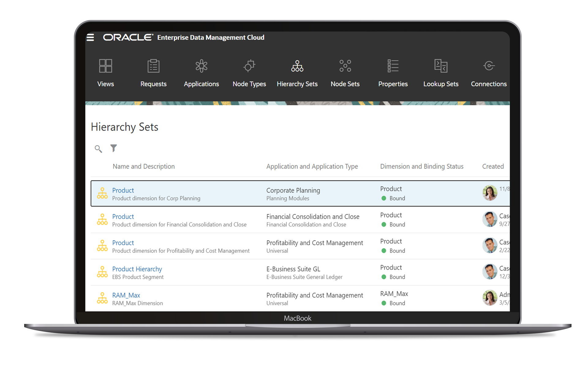Click Dimension and Binding Status column header
This screenshot has height=373, width=588.
pyautogui.click(x=422, y=166)
